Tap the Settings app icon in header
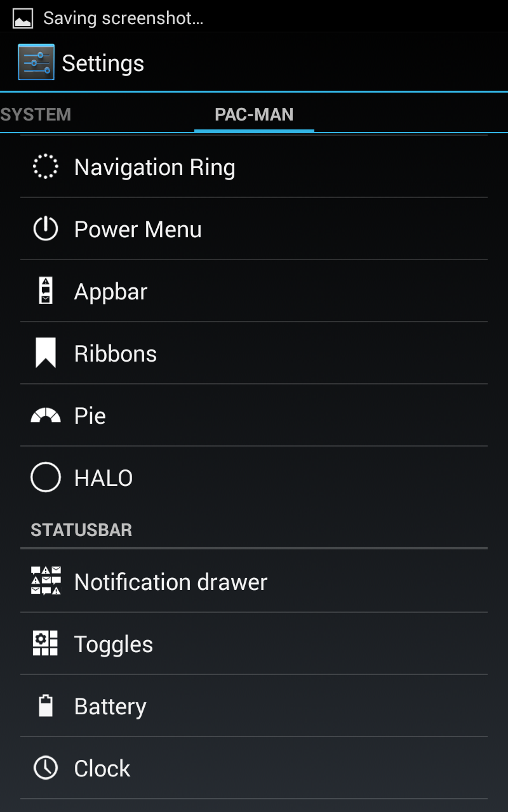 [36, 62]
